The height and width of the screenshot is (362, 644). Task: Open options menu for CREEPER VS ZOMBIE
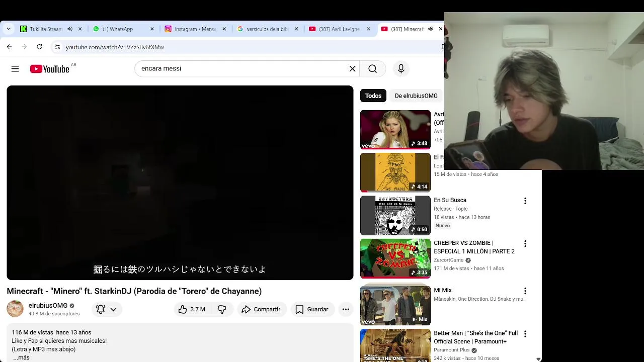coord(525,243)
